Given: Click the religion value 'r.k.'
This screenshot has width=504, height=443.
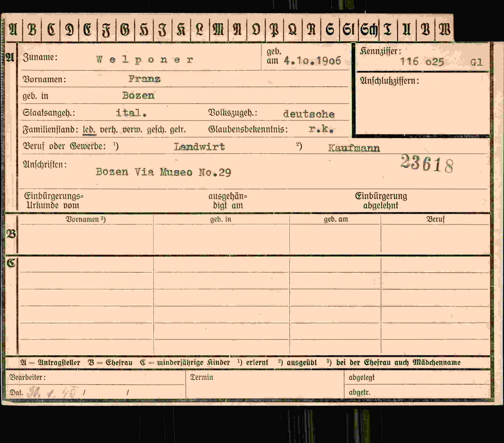Looking at the screenshot, I should (321, 129).
